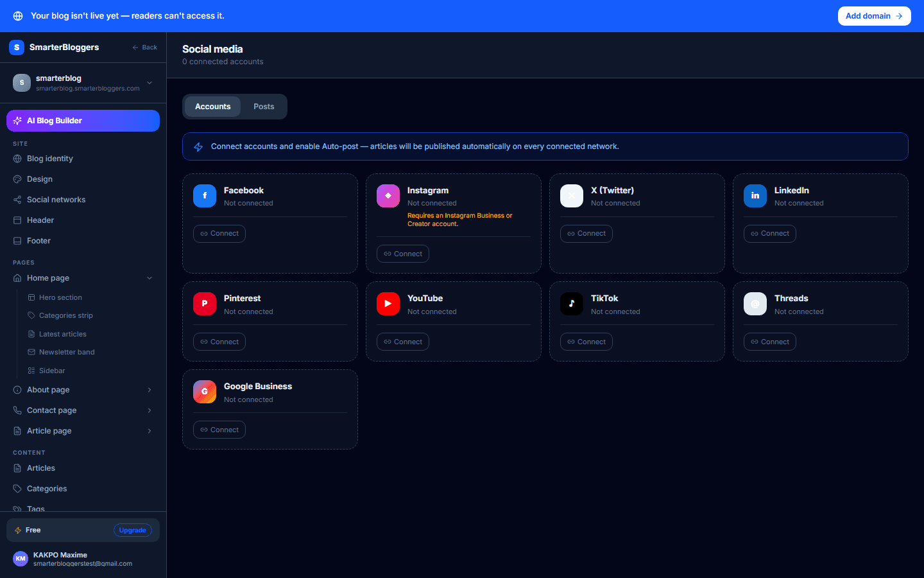Screen dimensions: 924x578
Task: Connect the Pinterest account
Action: pyautogui.click(x=219, y=342)
